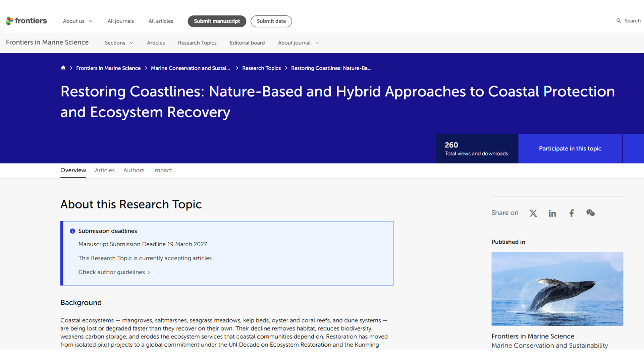Open Frontiers in Marine Science journal title
Screen dimensions: 644x362
pos(47,42)
